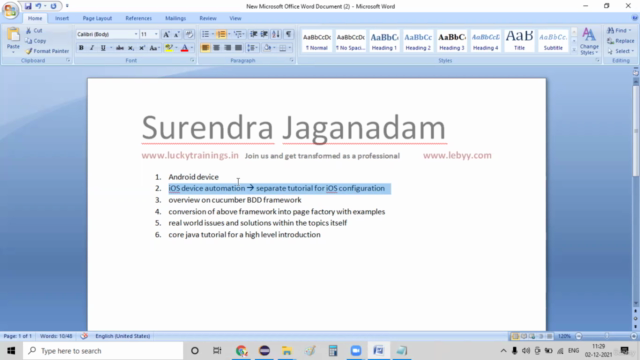Click the Clear Formatting icon
The image size is (640, 360).
[189, 34]
